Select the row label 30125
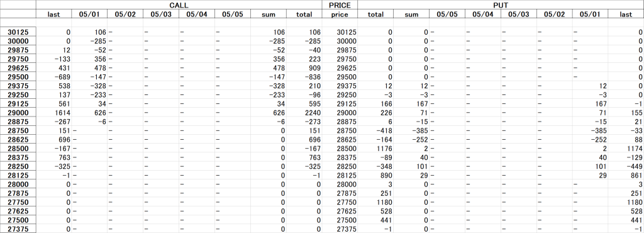The height and width of the screenshot is (233, 644). (x=18, y=32)
